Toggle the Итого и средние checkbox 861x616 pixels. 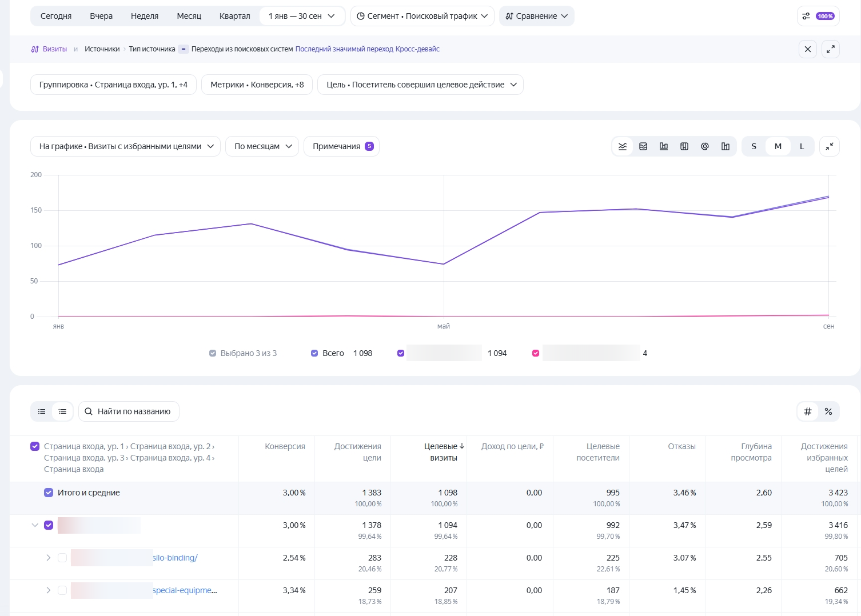pos(49,493)
